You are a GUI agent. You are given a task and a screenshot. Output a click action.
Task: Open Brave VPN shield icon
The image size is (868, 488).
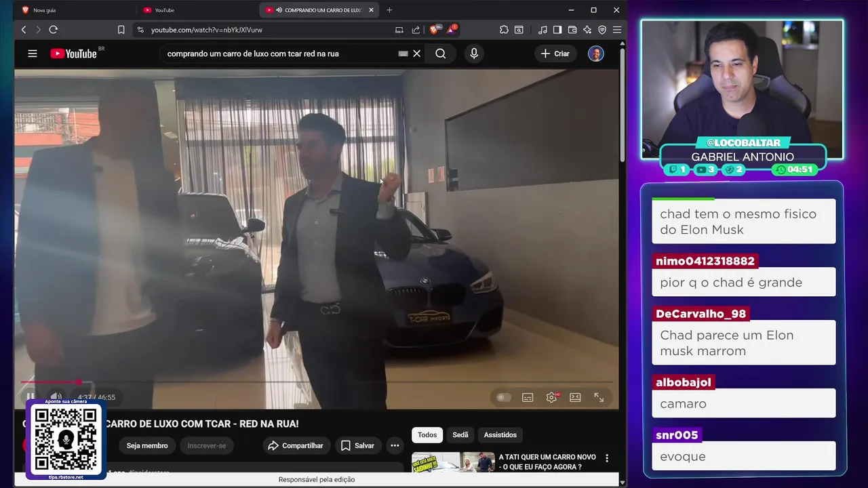602,30
